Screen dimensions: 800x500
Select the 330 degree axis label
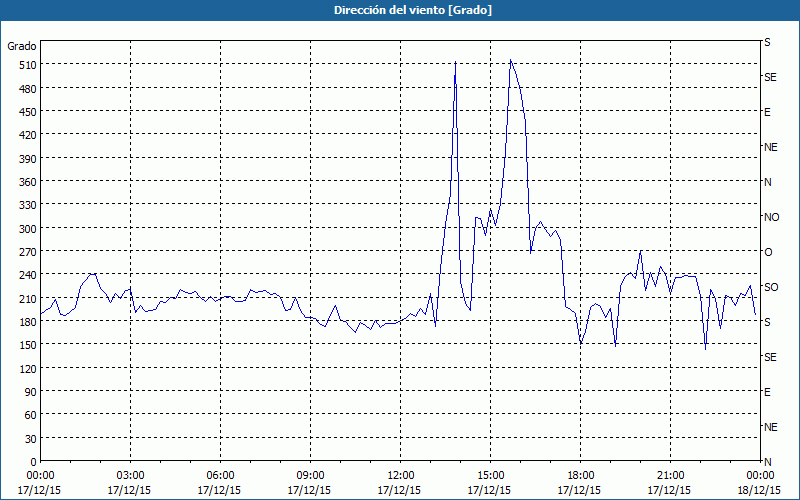pos(28,205)
